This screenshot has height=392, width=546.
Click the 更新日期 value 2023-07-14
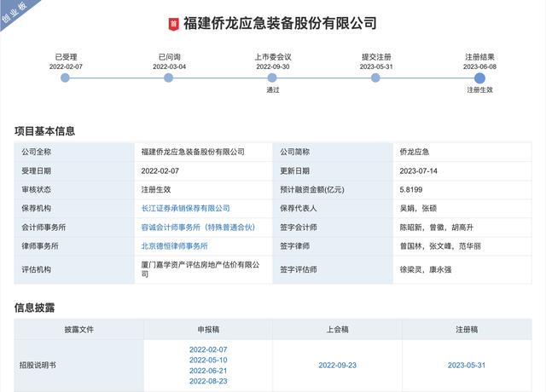[418, 170]
